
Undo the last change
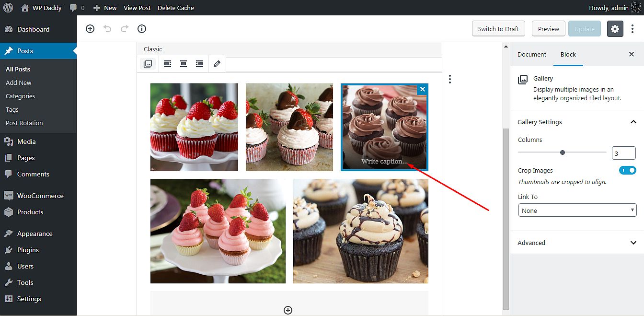[x=107, y=29]
